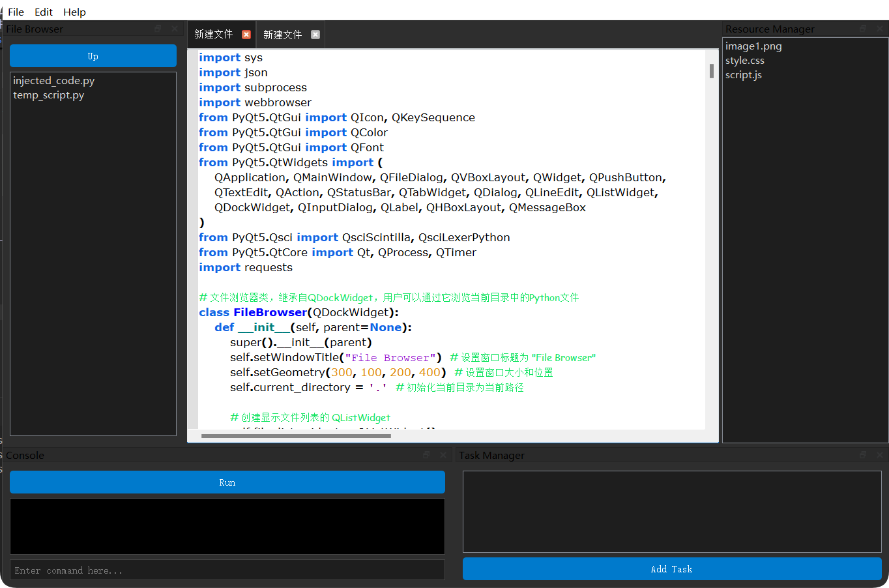The height and width of the screenshot is (588, 889).
Task: Float the Resource Manager panel
Action: pyautogui.click(x=863, y=29)
